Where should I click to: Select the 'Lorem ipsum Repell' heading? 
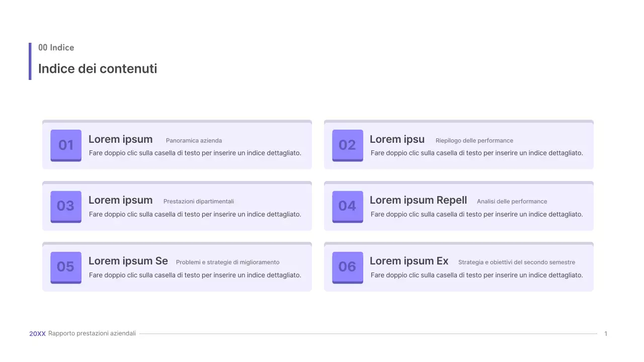pos(418,200)
